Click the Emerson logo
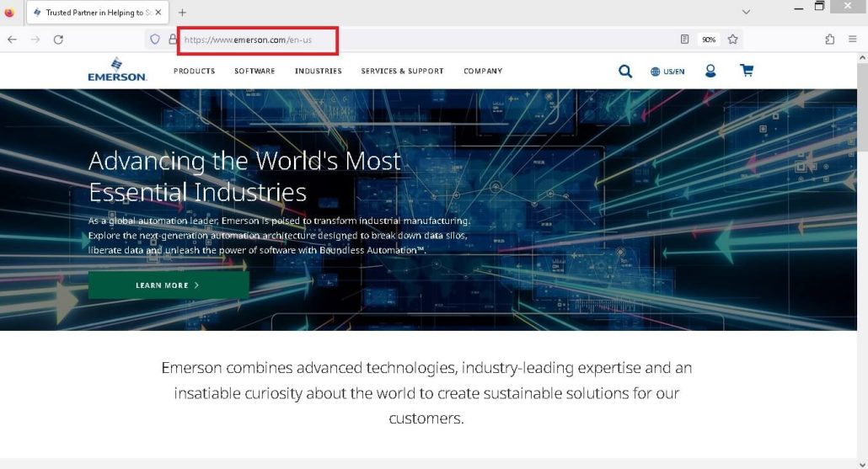 point(117,70)
